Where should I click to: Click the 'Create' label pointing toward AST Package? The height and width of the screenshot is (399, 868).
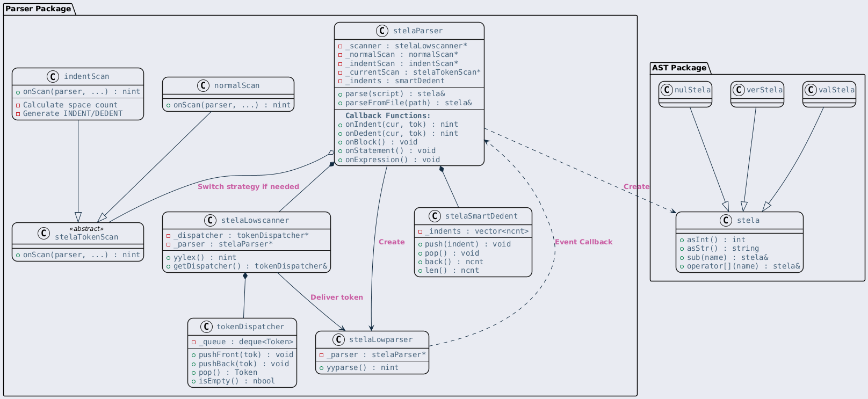click(x=636, y=187)
